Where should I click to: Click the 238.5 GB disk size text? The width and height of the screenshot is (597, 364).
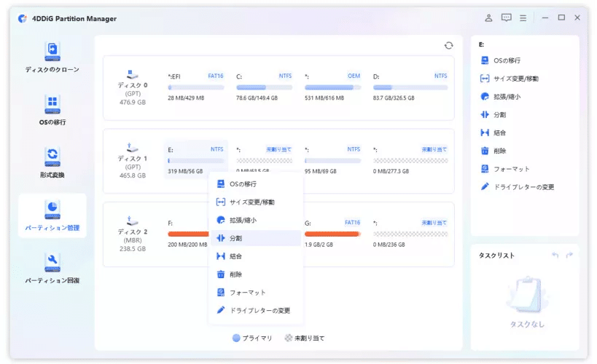[133, 249]
